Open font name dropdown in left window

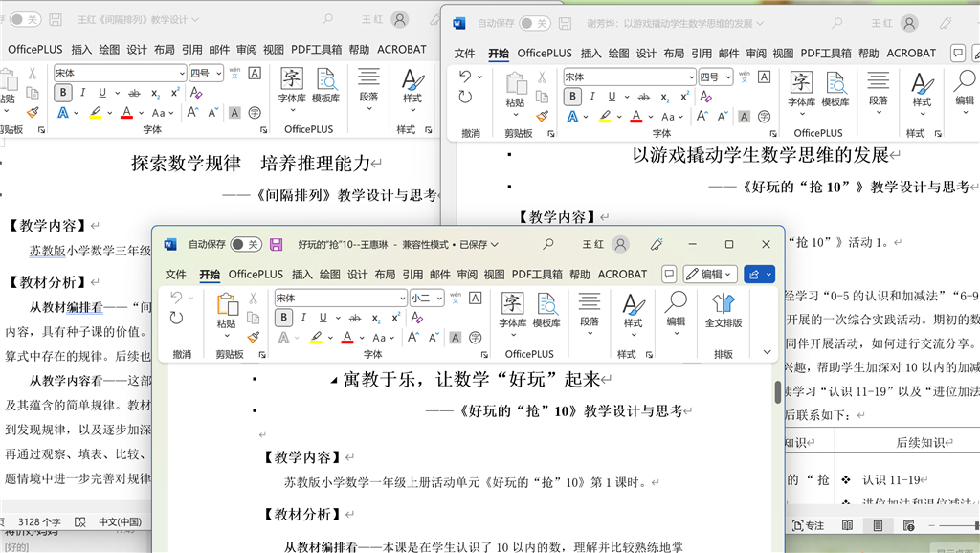pos(182,73)
